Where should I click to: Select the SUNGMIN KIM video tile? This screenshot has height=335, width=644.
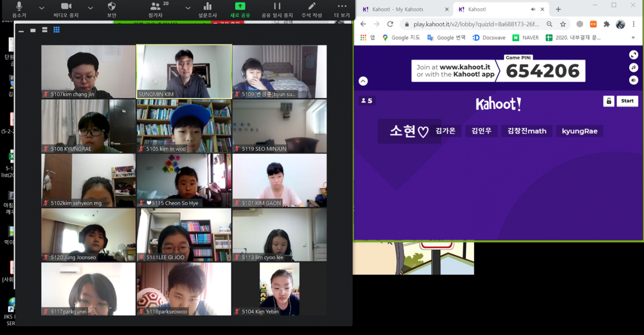pos(184,72)
